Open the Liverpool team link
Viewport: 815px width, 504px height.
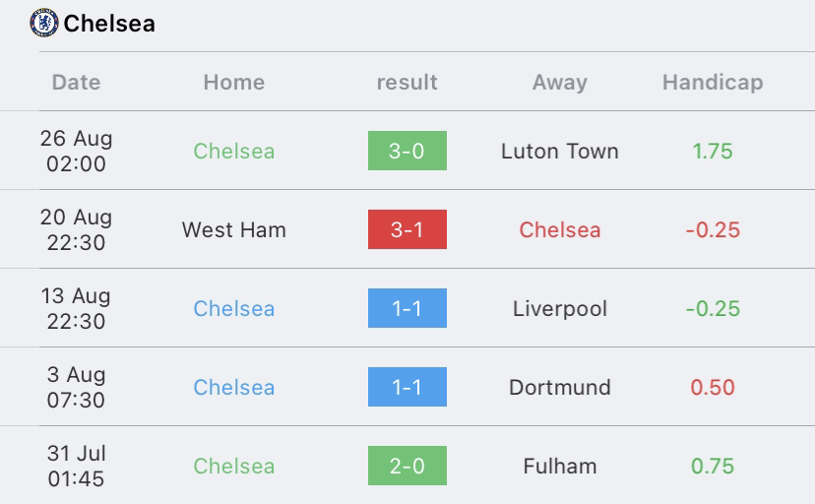560,309
